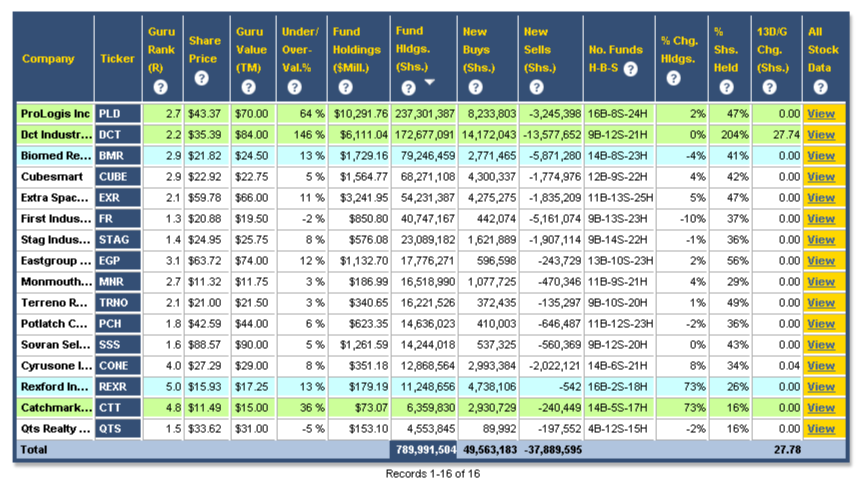Click Records 1-16 of 16 text
This screenshot has width=863, height=483.
click(x=433, y=474)
